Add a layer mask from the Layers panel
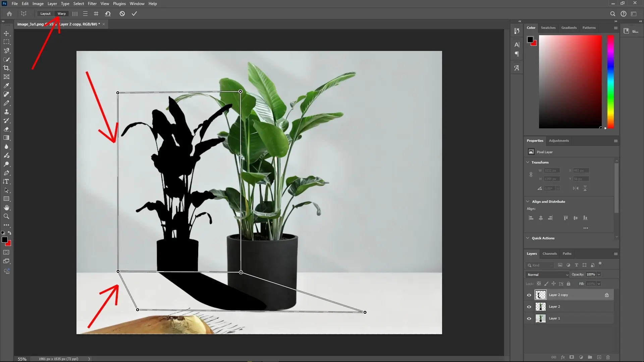Viewport: 644px width, 362px height. (572, 357)
